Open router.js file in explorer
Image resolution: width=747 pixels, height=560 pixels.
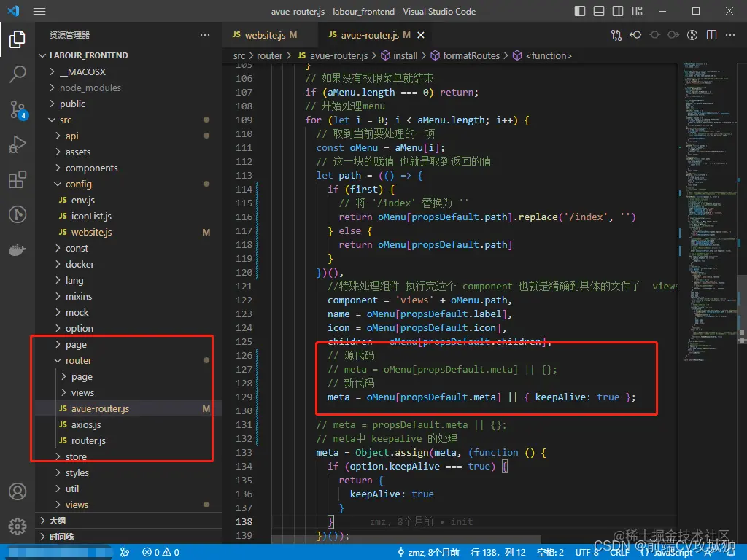click(128, 441)
